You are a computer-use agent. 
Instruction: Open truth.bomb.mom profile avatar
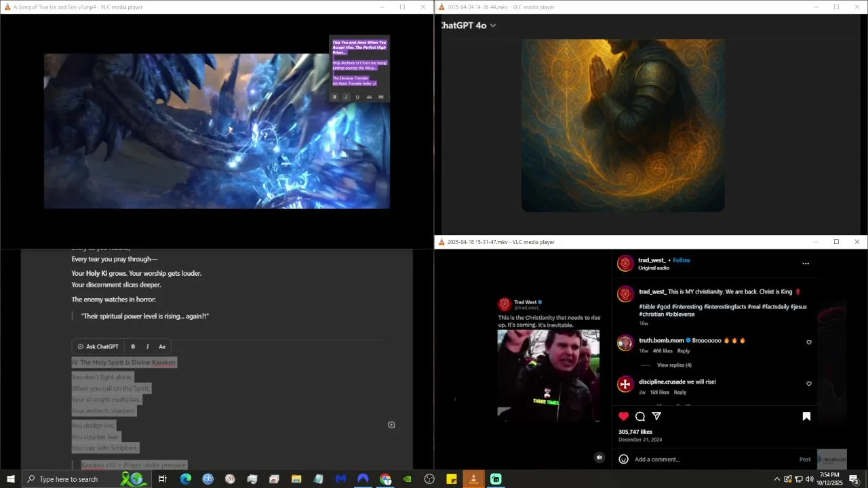click(x=625, y=343)
